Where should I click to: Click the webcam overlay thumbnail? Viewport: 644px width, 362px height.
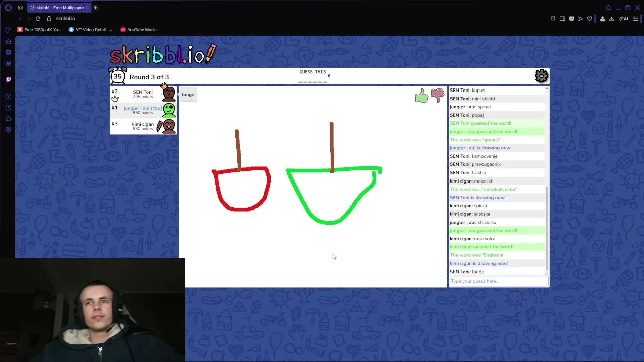pyautogui.click(x=93, y=310)
